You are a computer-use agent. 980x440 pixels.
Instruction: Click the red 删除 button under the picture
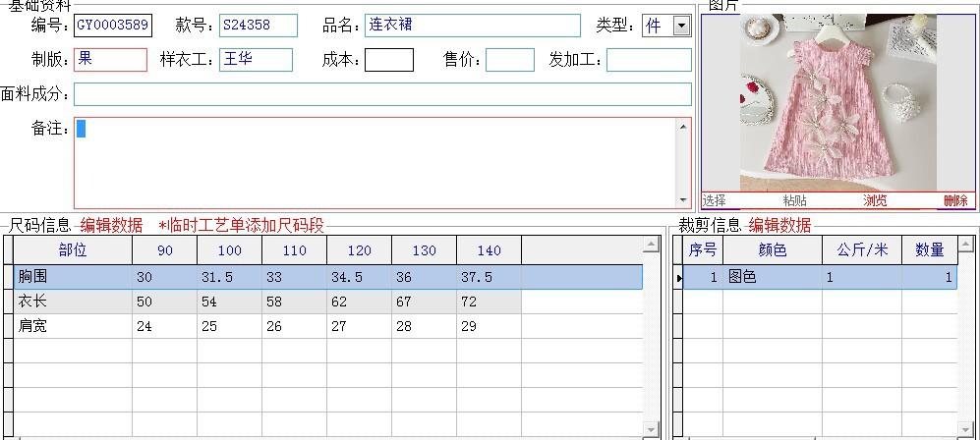(x=954, y=200)
